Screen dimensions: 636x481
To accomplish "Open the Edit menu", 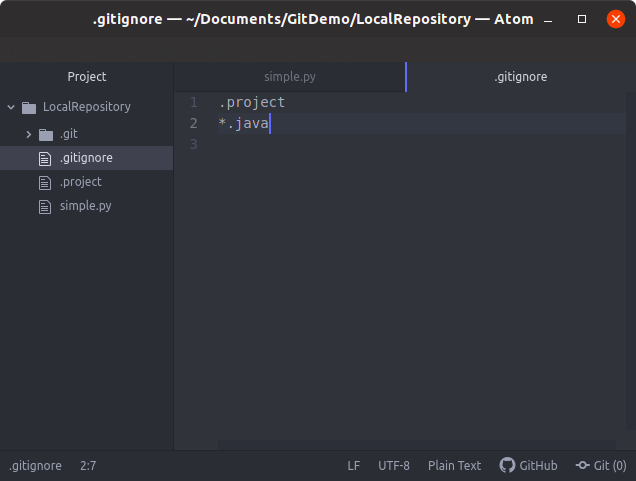I will coord(55,50).
